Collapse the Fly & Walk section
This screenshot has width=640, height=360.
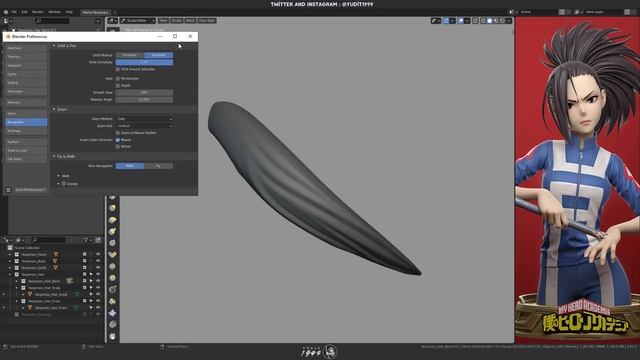54,156
